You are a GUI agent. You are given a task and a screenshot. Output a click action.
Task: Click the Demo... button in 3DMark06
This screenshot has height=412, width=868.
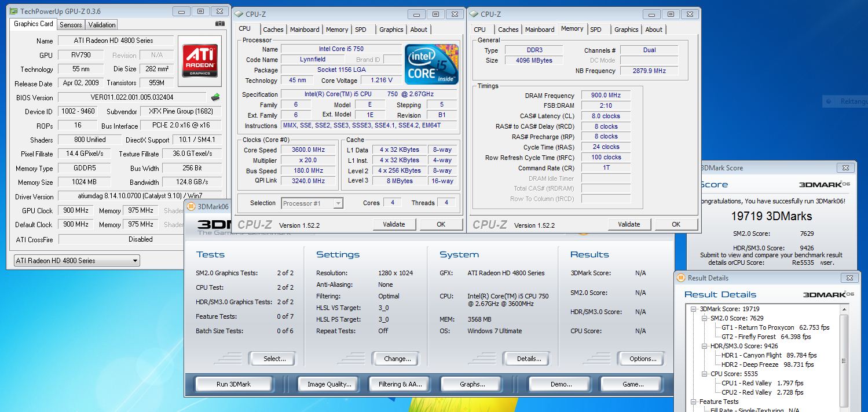[x=561, y=384]
